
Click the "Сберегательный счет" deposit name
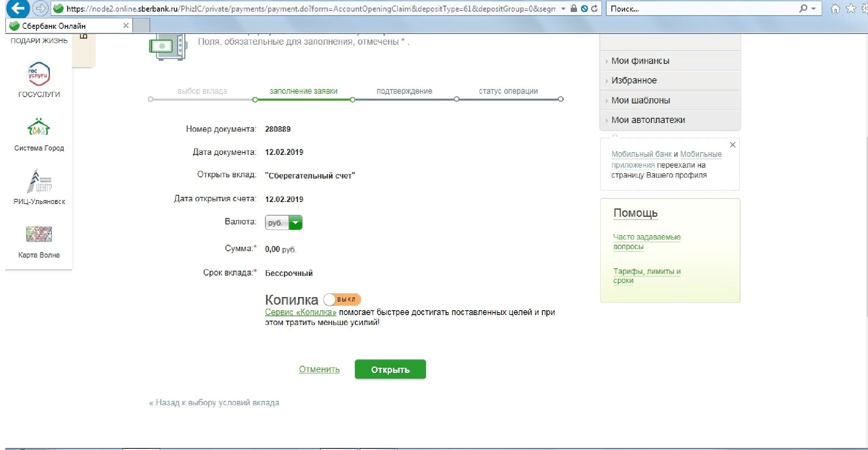pos(310,176)
